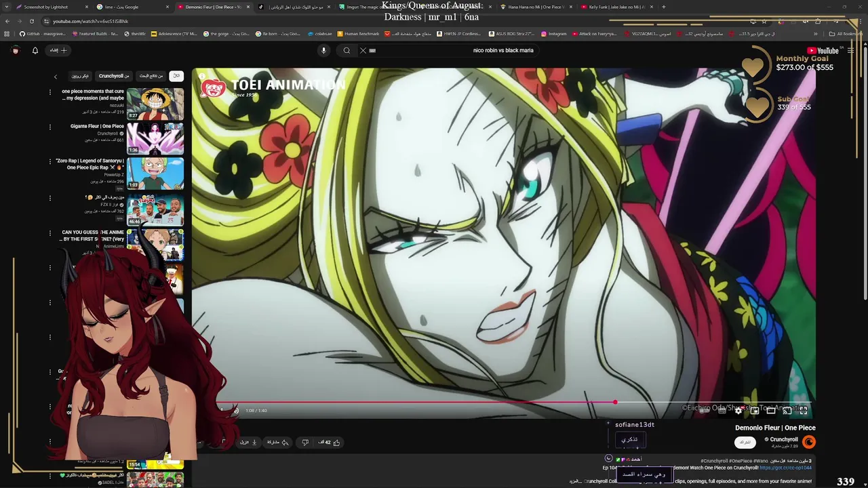Open a new browser tab
Screen dimensions: 868x488
point(663,7)
